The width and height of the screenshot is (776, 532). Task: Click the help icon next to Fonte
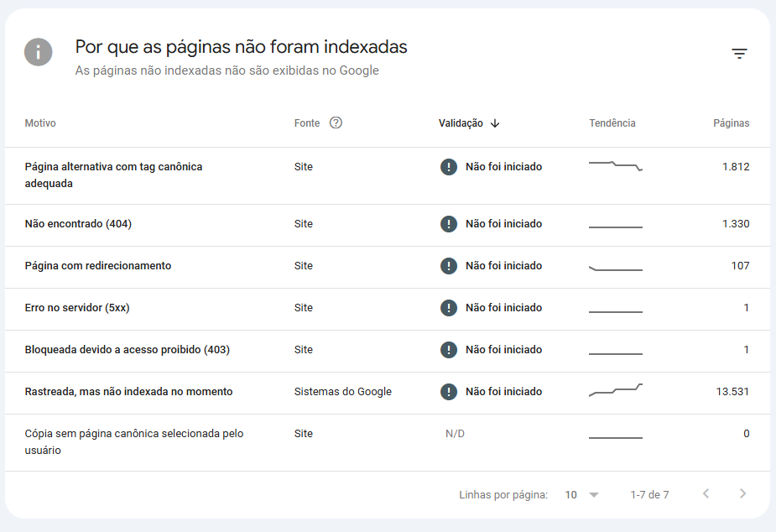[x=336, y=123]
